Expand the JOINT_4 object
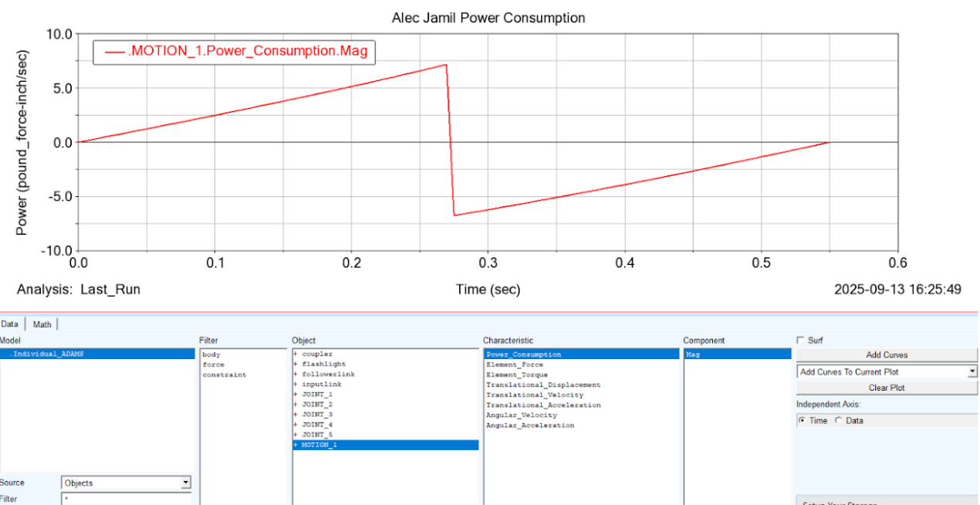This screenshot has height=505, width=980. tap(296, 425)
